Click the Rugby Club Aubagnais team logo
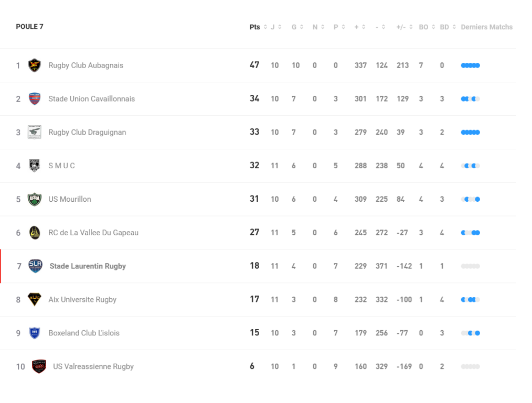The image size is (532, 403). click(x=35, y=66)
